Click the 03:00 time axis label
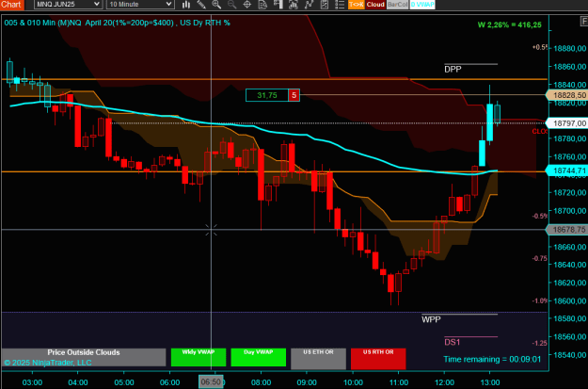The image size is (588, 389). [x=32, y=382]
